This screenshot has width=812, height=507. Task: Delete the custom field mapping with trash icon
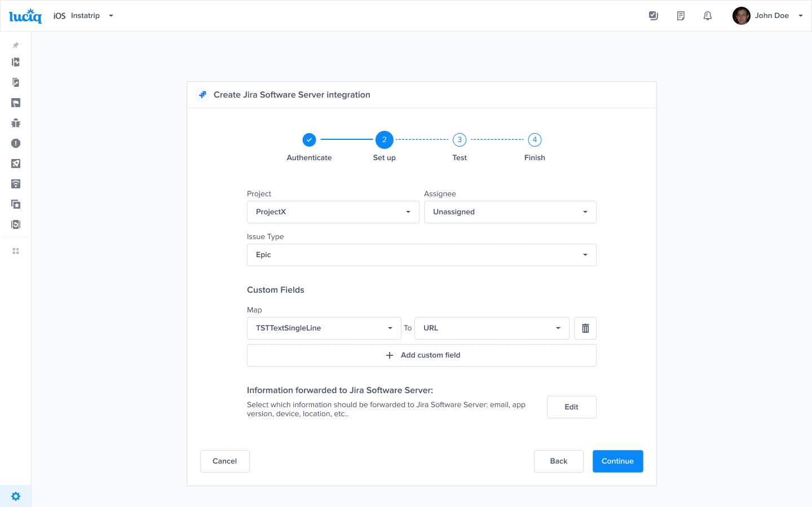(585, 328)
